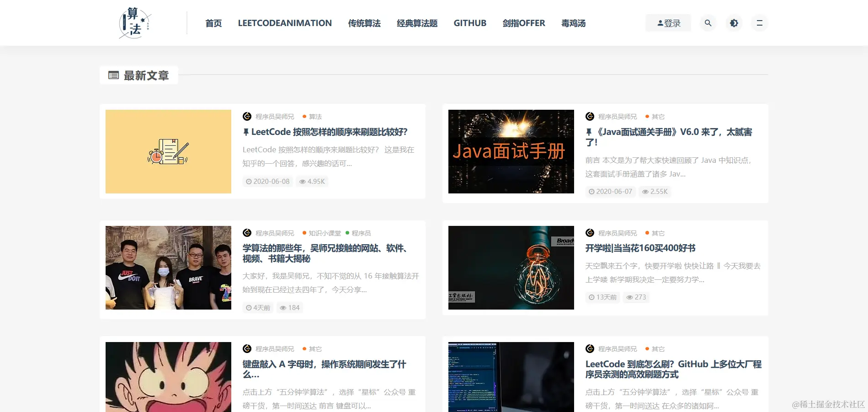This screenshot has height=412, width=868.
Task: Open GITHUB nav item
Action: pyautogui.click(x=470, y=23)
